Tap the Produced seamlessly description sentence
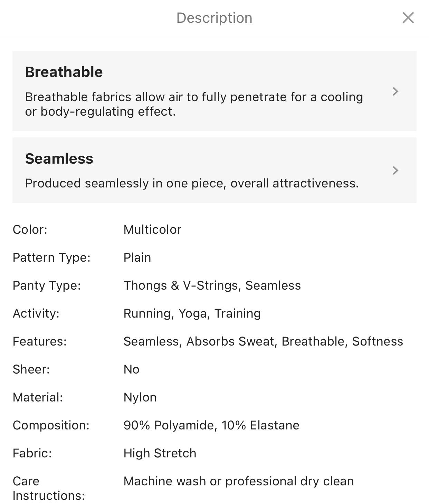 pos(192,183)
